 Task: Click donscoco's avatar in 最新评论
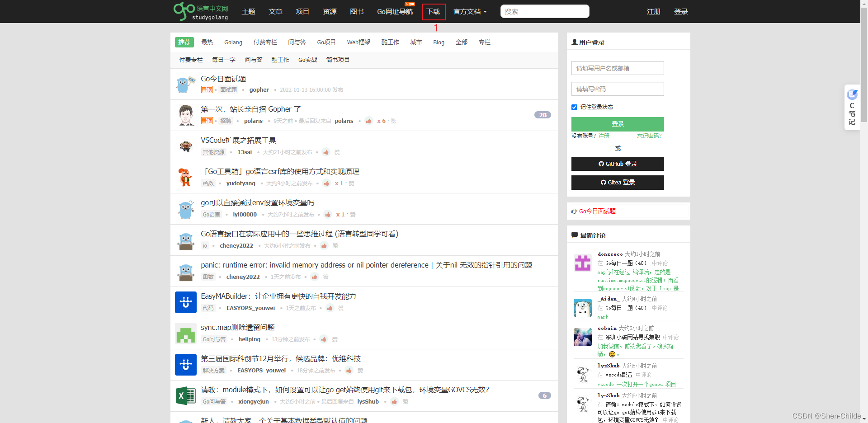coord(582,262)
